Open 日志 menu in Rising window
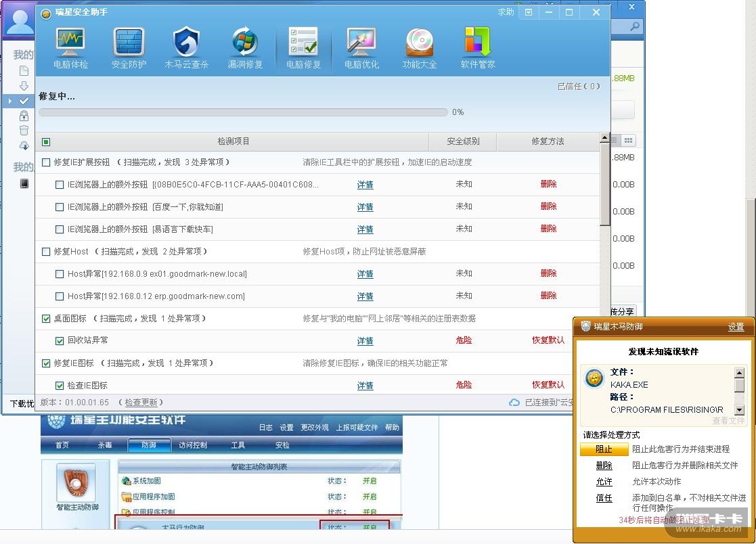This screenshot has height=544, width=756. [x=266, y=428]
